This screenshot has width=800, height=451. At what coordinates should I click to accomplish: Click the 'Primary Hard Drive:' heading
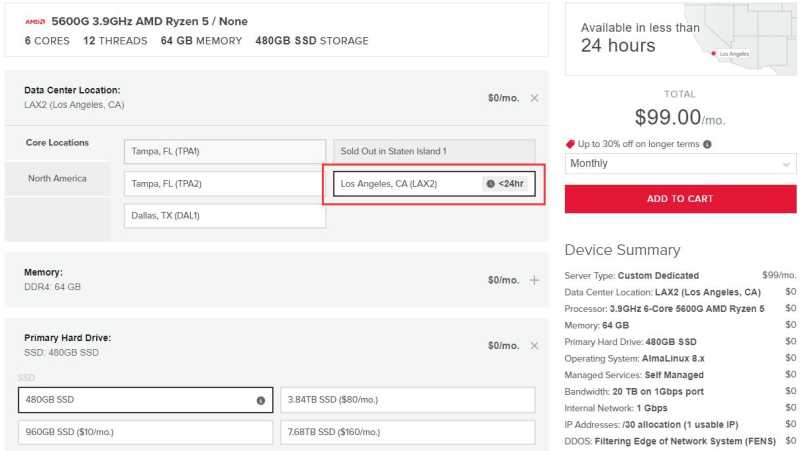tap(67, 338)
